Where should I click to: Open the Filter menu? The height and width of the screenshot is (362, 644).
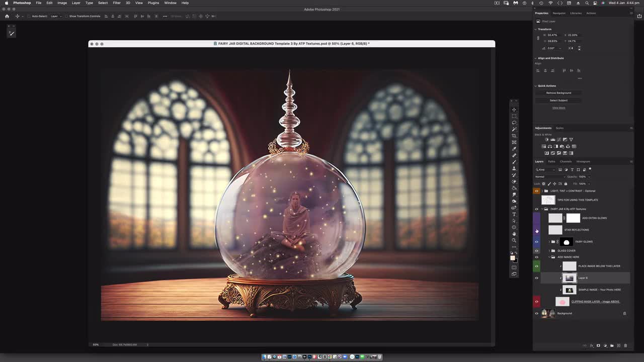[x=116, y=3]
